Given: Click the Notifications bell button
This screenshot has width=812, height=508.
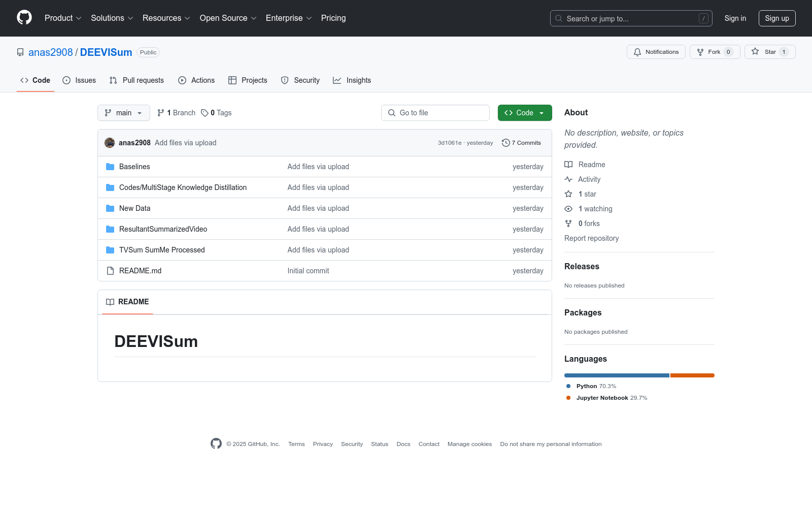Looking at the screenshot, I should 656,52.
